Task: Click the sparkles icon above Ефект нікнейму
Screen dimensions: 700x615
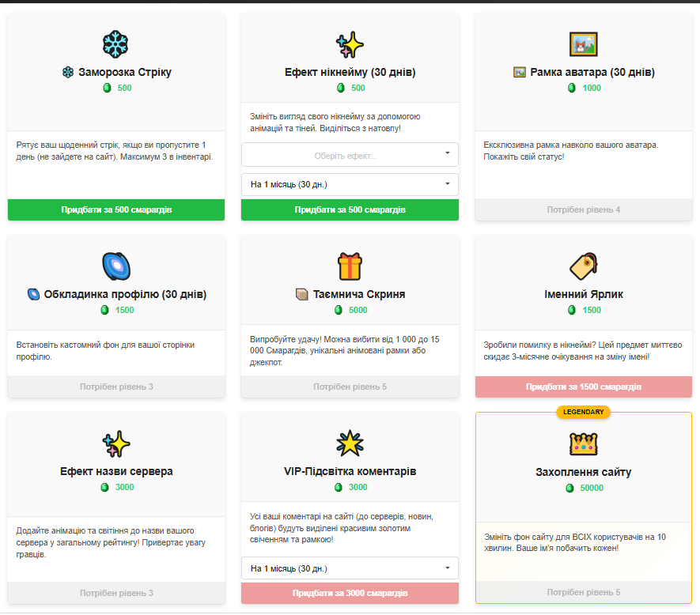Action: 350,44
